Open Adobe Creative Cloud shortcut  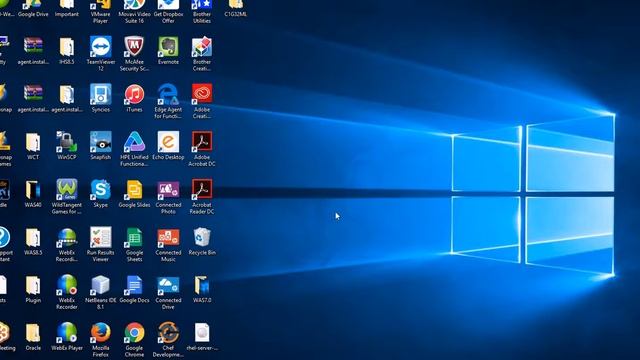point(202,93)
